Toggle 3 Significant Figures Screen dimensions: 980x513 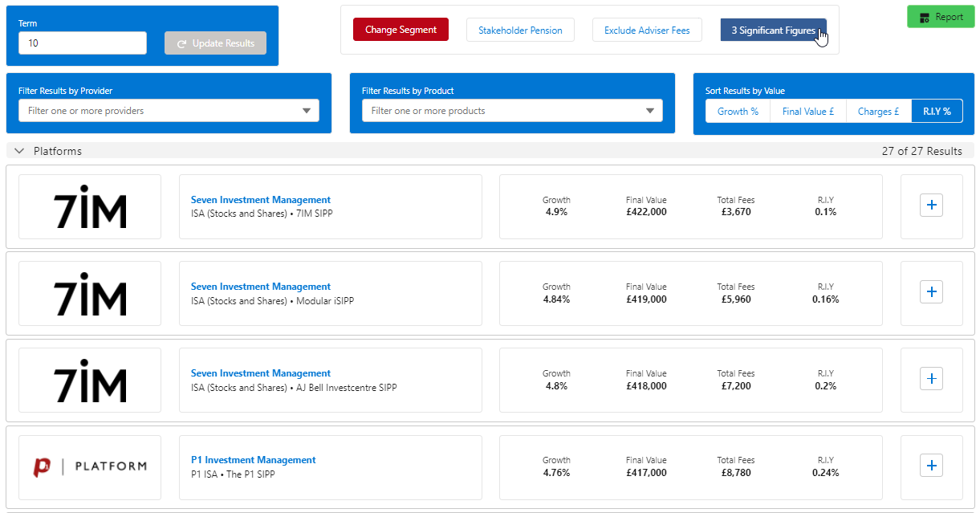pyautogui.click(x=774, y=31)
